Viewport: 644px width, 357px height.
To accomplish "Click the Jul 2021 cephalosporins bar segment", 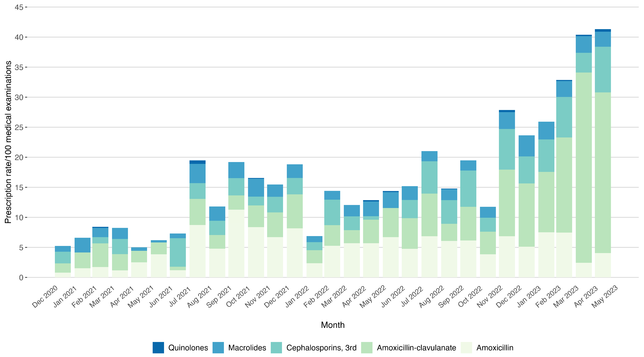I will (x=178, y=252).
